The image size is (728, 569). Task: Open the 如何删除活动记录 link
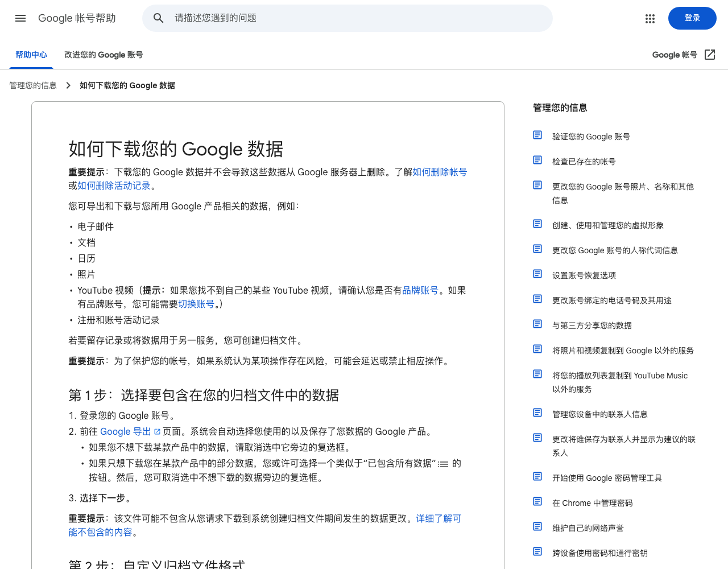coord(114,185)
